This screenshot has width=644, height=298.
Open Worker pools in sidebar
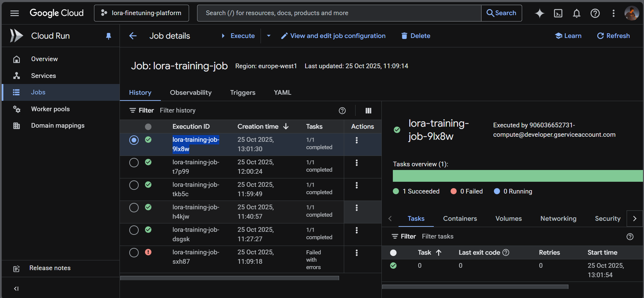coord(61,109)
